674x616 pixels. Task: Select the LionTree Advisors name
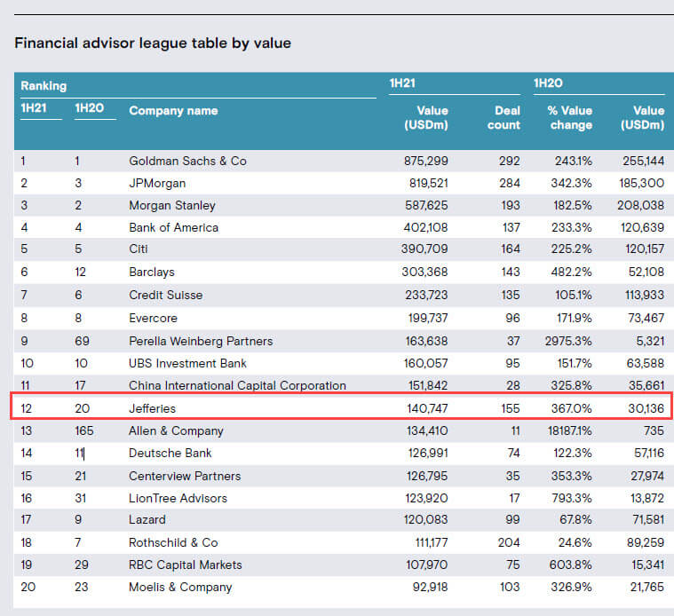point(178,498)
